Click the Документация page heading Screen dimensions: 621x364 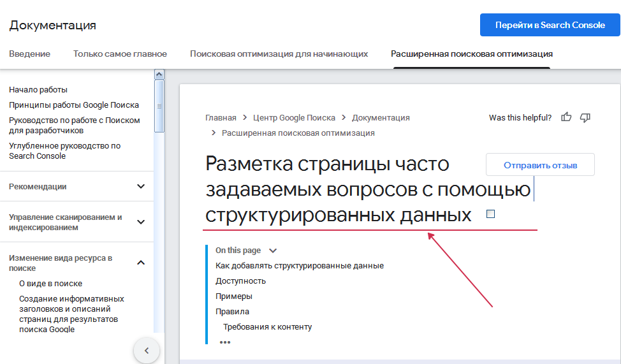53,25
